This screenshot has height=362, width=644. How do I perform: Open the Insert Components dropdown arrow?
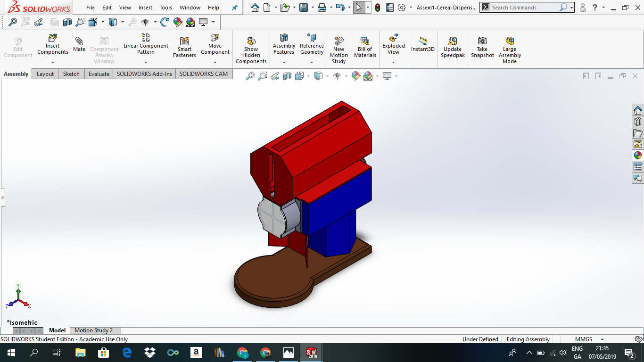[x=52, y=61]
